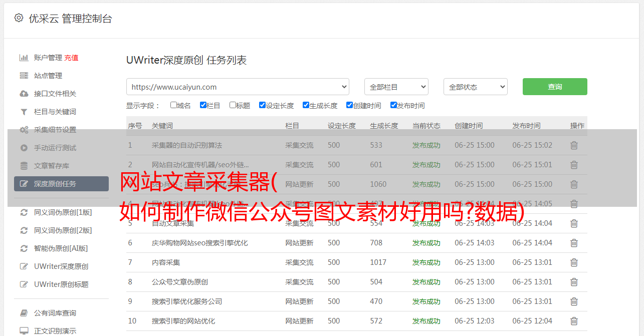Click the book icon for 公有词库查询
The image size is (644, 336).
pyautogui.click(x=24, y=313)
